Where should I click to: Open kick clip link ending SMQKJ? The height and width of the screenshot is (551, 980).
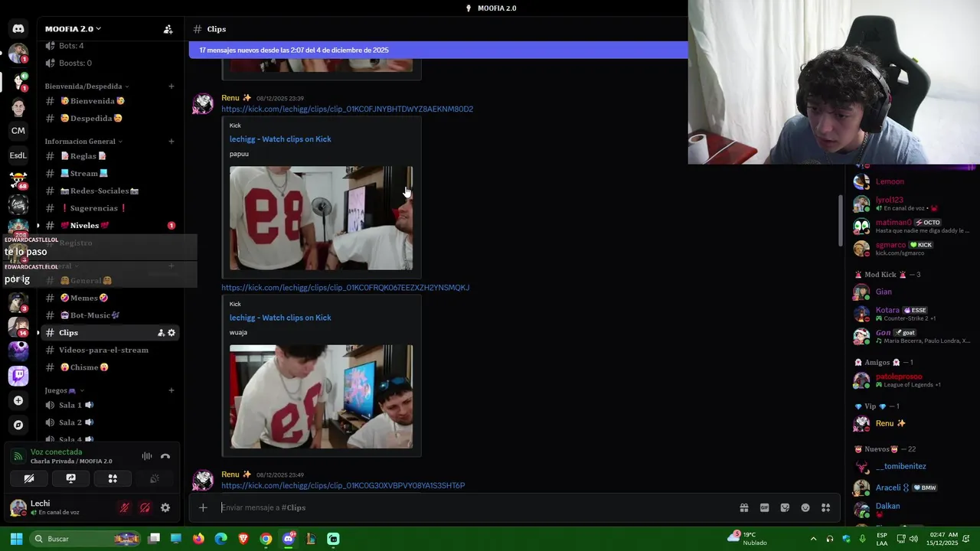pyautogui.click(x=345, y=288)
